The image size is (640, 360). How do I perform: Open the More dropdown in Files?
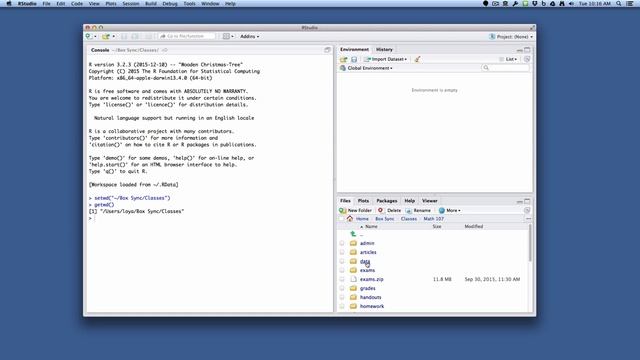point(449,211)
